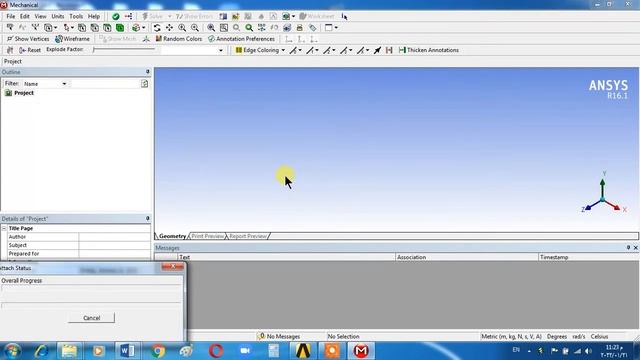Screen dimensions: 640x360
Task: Open the Help menu
Action: point(94,16)
